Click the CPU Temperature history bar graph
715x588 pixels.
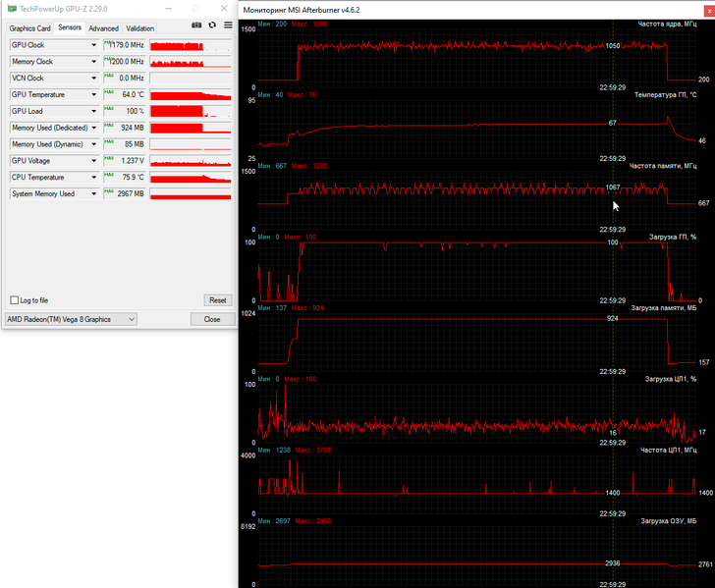point(191,178)
